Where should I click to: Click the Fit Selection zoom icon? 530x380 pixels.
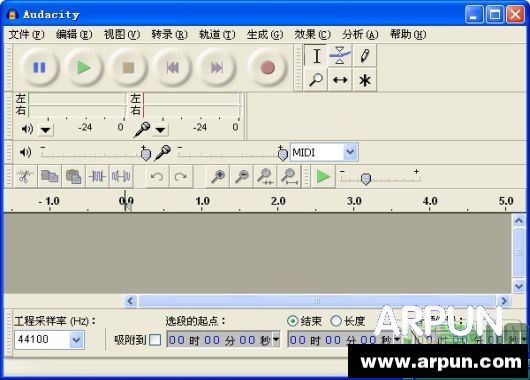click(x=265, y=176)
